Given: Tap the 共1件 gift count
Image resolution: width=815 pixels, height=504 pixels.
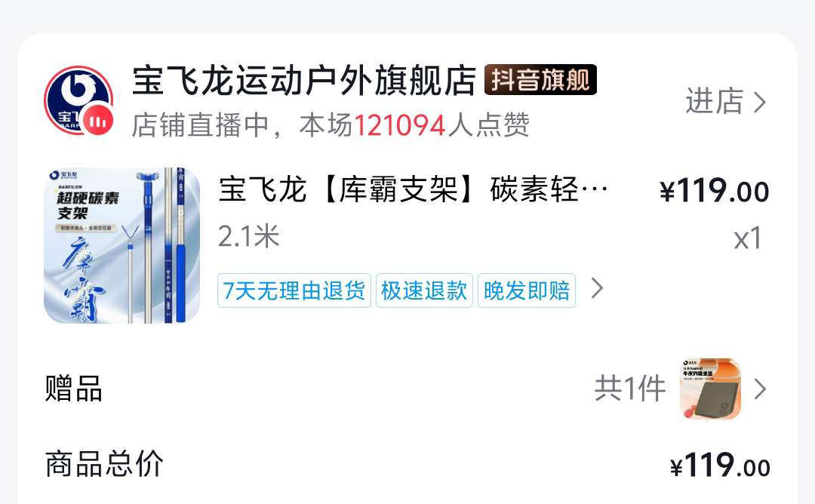Looking at the screenshot, I should coord(630,389).
